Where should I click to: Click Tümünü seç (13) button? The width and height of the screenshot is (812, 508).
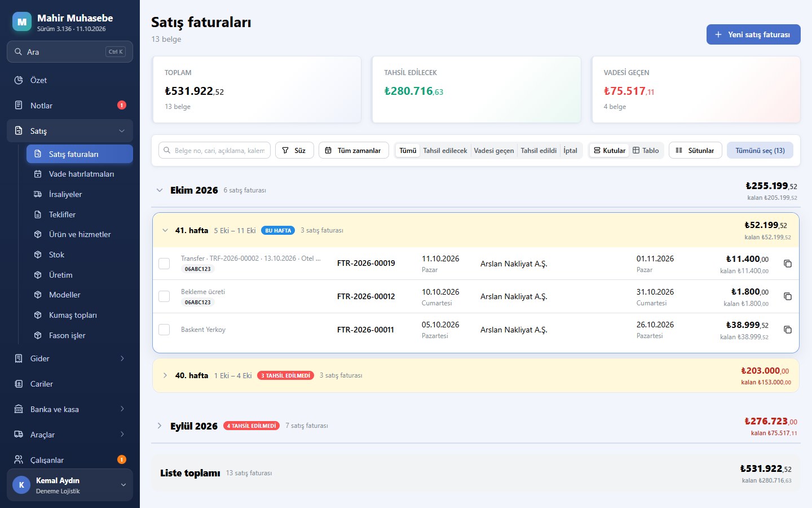point(760,151)
